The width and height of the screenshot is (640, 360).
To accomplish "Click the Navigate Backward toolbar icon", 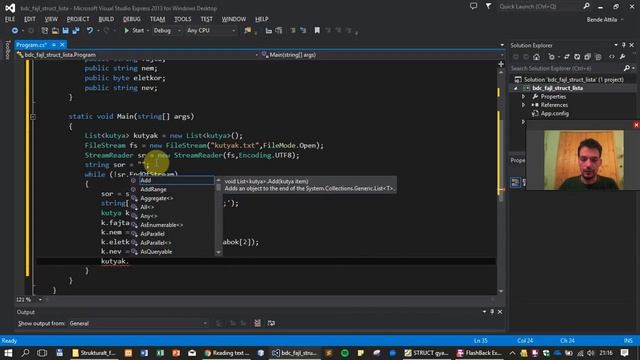I will click(15, 31).
